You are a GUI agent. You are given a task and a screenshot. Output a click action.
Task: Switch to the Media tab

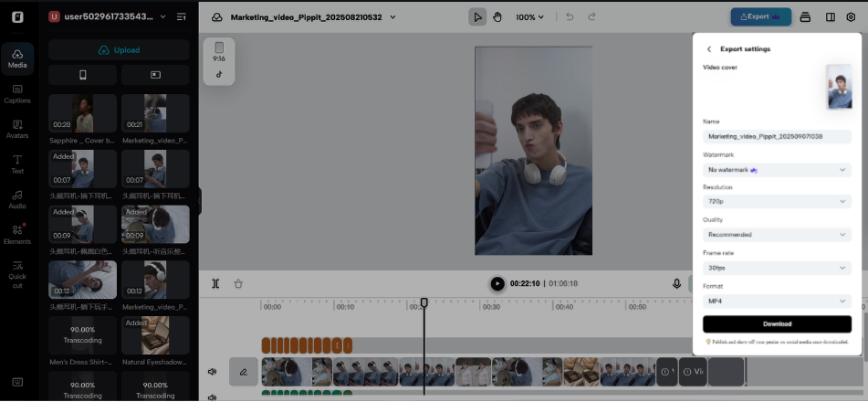[x=17, y=58]
